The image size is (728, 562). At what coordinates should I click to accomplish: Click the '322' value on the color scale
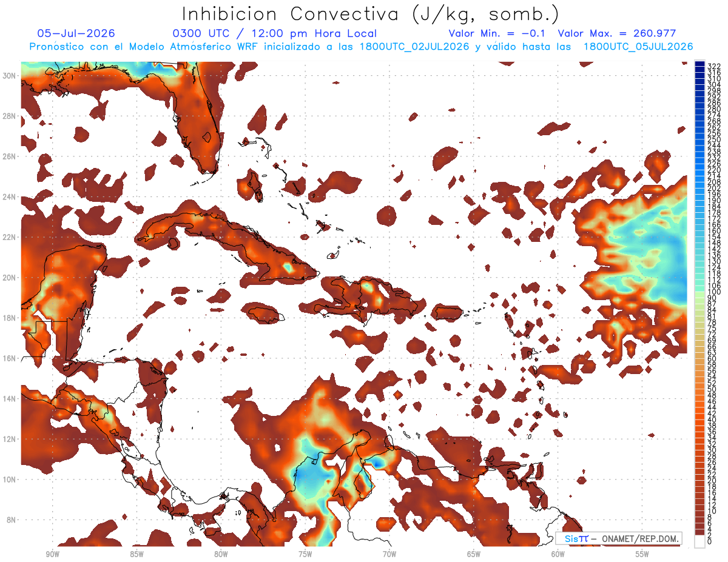713,66
